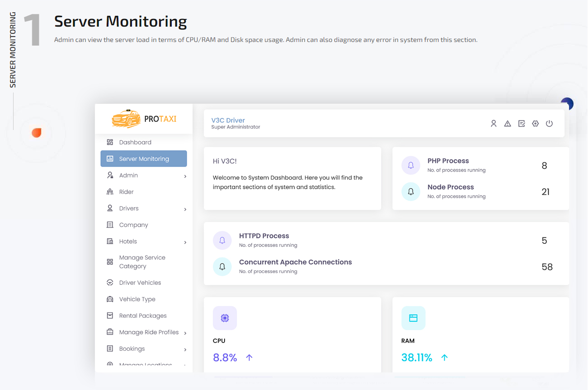Click the Driver Vehicles steering wheel icon
The height and width of the screenshot is (390, 588).
point(110,283)
